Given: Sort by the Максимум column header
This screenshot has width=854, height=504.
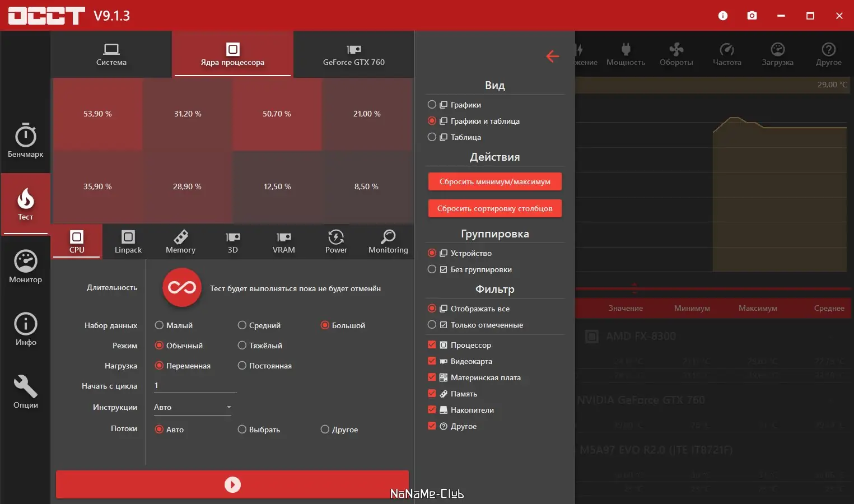Looking at the screenshot, I should (758, 308).
